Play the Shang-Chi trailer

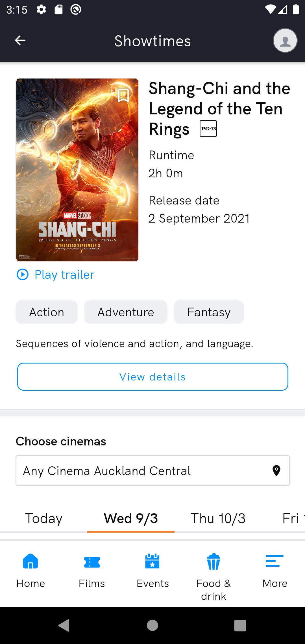click(56, 275)
